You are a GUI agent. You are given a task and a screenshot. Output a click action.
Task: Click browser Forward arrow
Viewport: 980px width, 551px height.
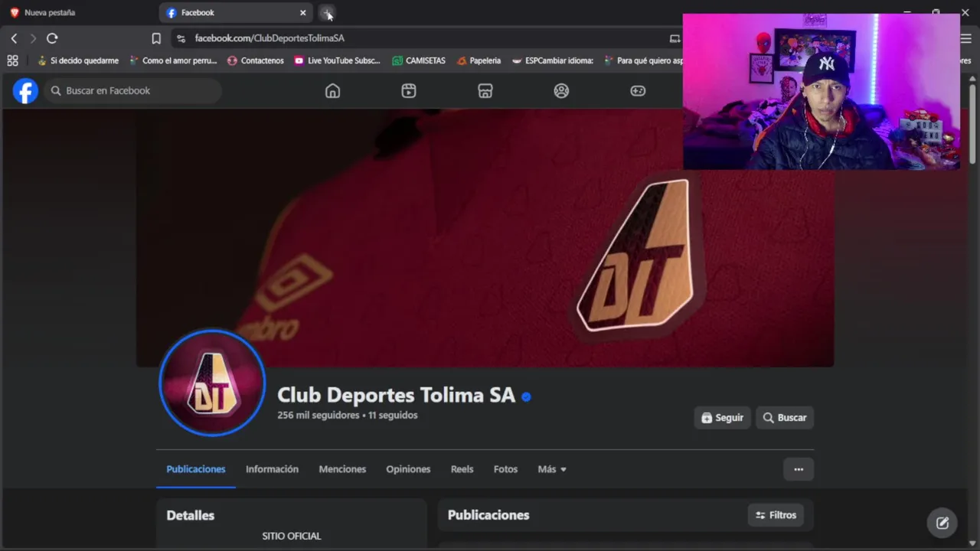[33, 38]
